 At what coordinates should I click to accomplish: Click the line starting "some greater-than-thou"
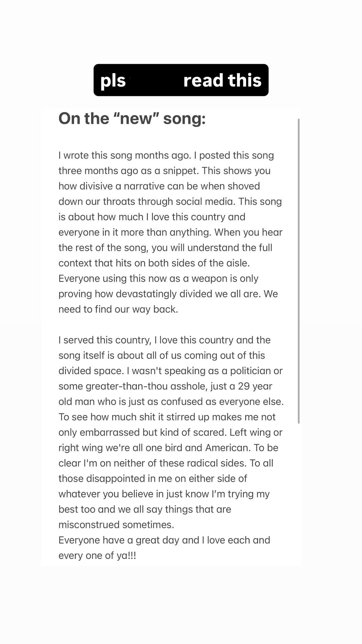point(165,386)
